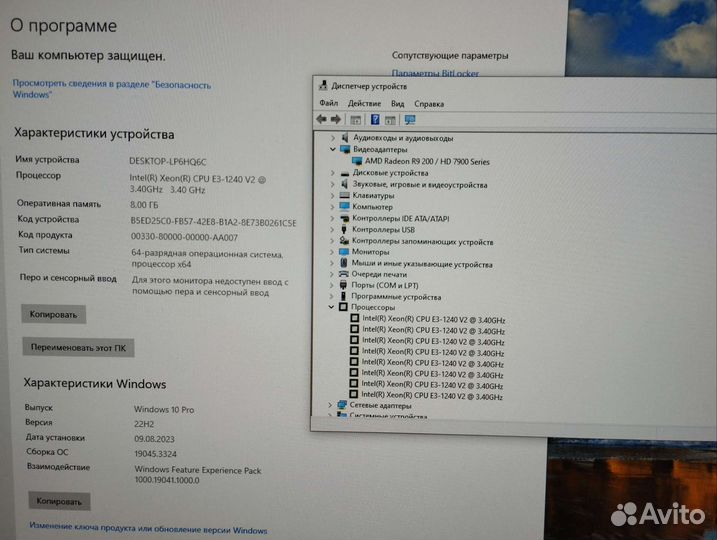Select AMD Radeon R9 200 / HD 7900 Series
This screenshot has width=717, height=540.
click(427, 161)
